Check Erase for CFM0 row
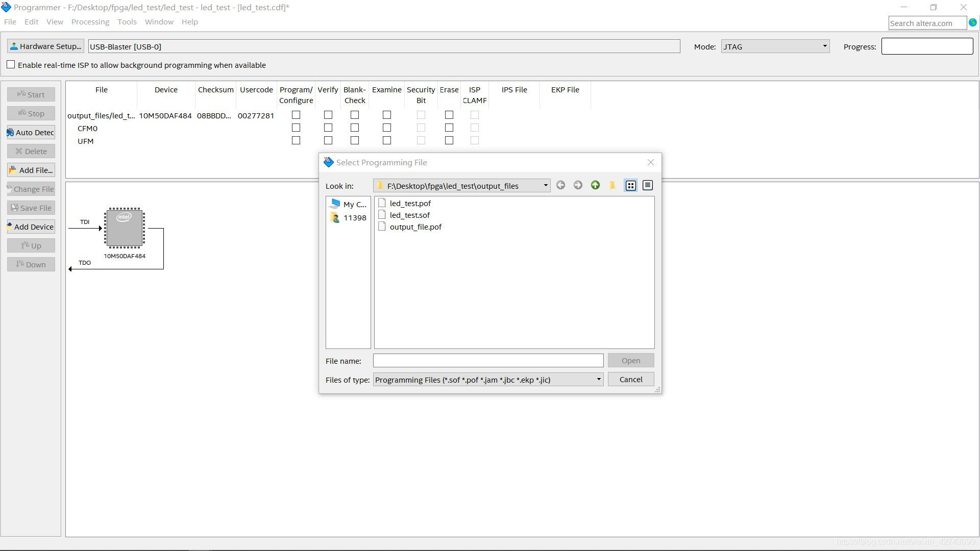This screenshot has height=551, width=980. [449, 128]
